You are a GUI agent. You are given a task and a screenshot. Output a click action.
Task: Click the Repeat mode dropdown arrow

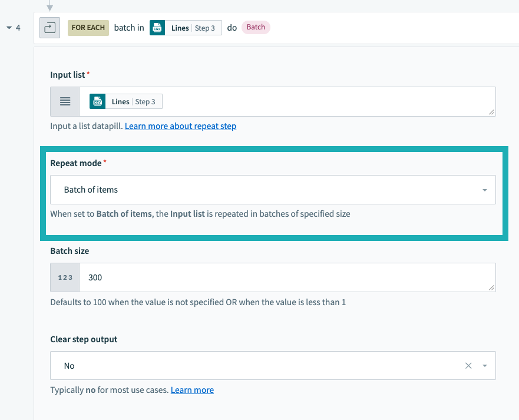(485, 190)
